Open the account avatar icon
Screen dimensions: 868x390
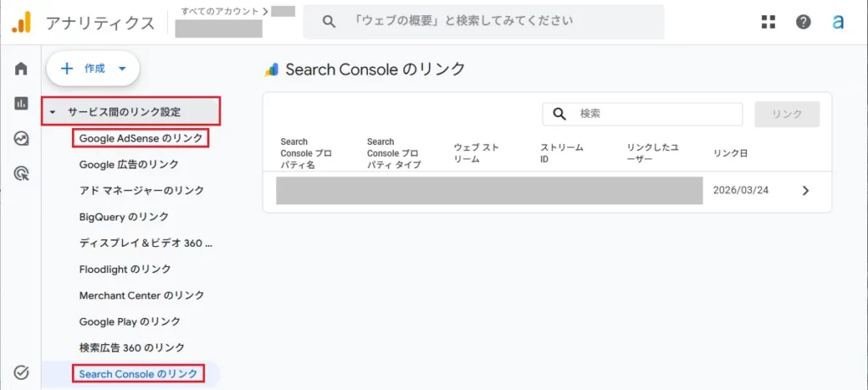tap(838, 22)
